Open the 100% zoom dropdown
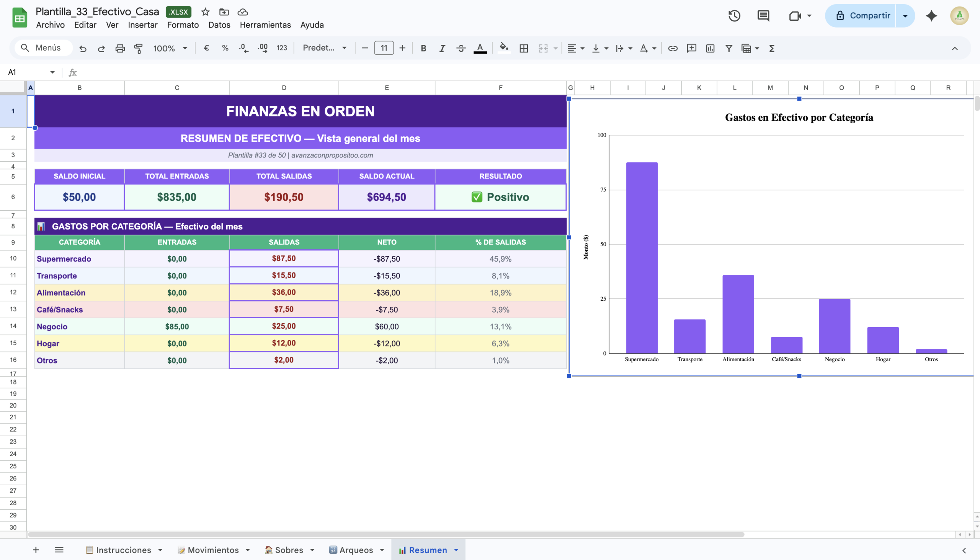Viewport: 980px width, 560px height. coord(170,48)
